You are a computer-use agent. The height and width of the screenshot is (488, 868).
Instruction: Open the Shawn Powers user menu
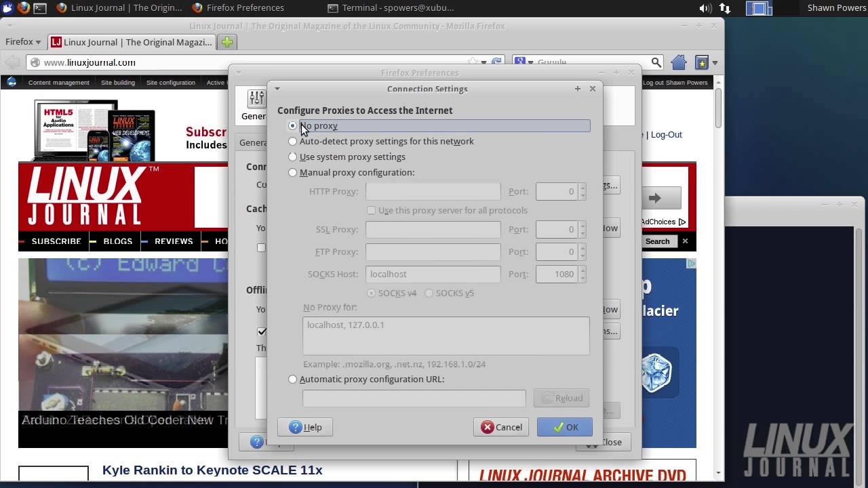pyautogui.click(x=837, y=8)
